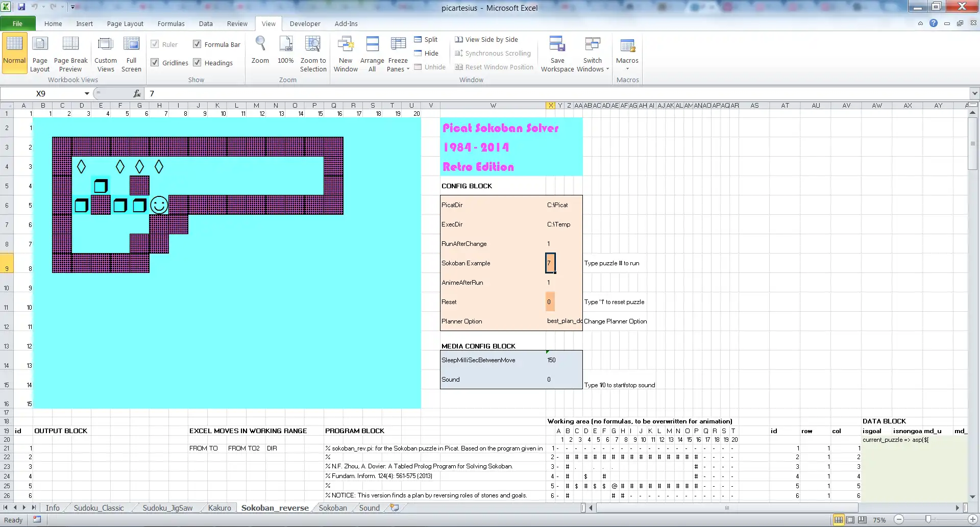The image size is (980, 527).
Task: Switch to the Kakuro sheet
Action: [x=219, y=508]
